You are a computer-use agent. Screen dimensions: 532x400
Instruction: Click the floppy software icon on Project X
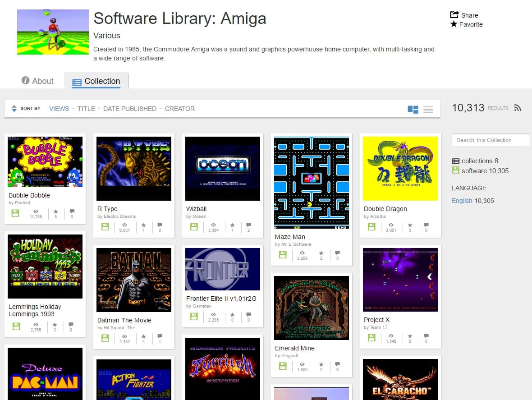coord(371,338)
